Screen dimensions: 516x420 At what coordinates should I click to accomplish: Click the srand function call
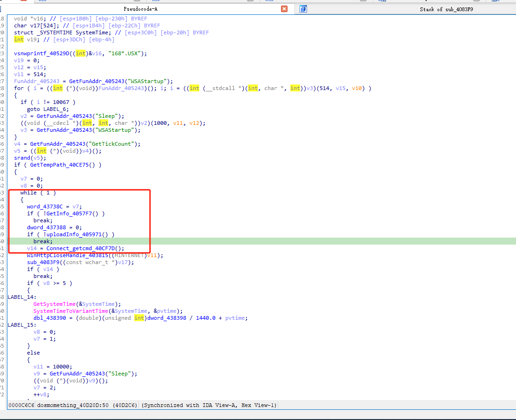click(22, 158)
